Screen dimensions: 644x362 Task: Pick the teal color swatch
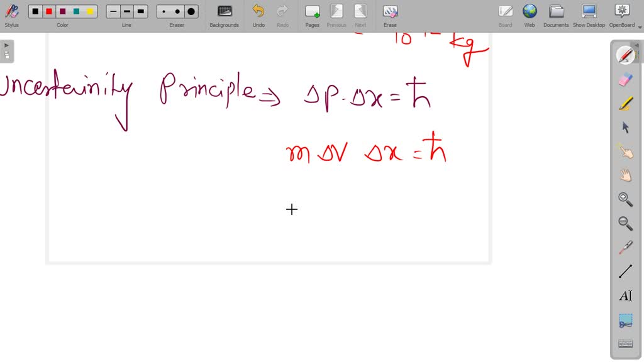coord(75,11)
